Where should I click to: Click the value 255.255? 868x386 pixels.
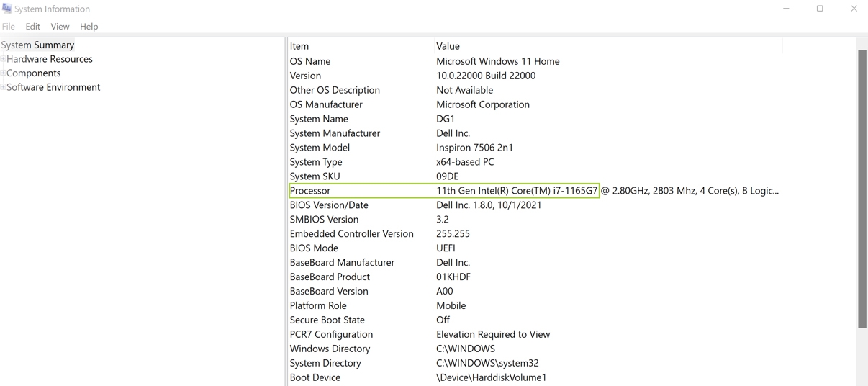click(453, 234)
